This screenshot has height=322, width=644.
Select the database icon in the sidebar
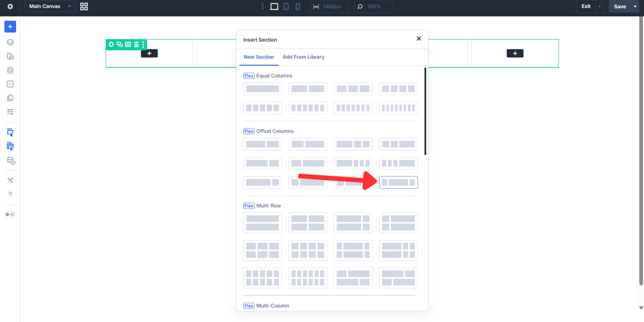click(10, 70)
